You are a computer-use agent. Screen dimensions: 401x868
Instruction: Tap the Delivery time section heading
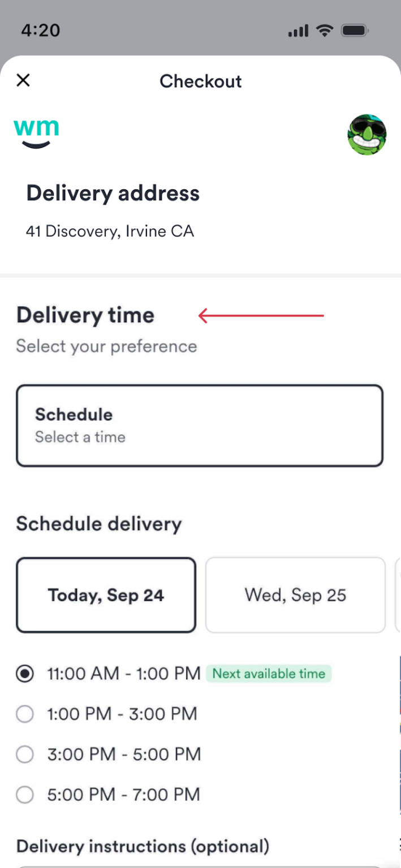click(85, 315)
